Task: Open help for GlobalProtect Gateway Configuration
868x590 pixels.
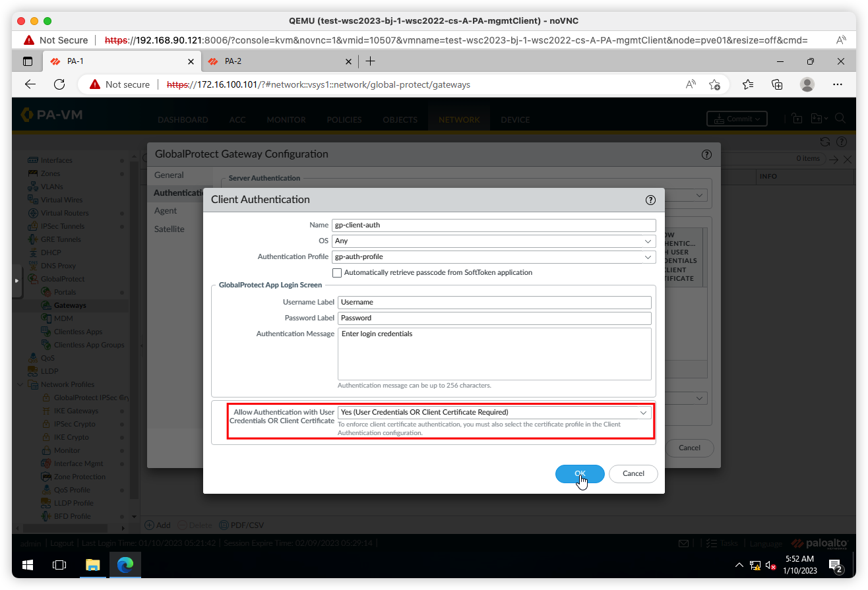Action: point(706,154)
